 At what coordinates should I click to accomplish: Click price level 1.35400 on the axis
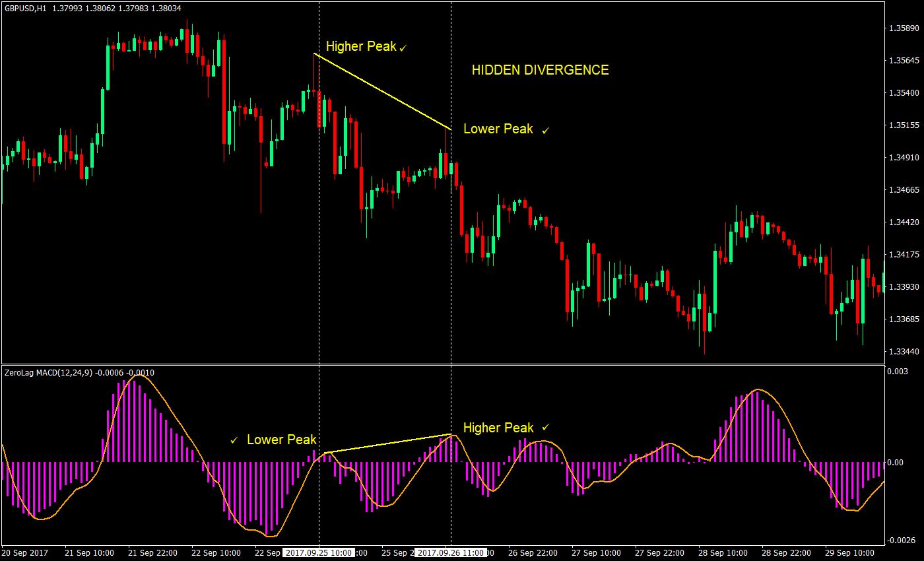pyautogui.click(x=904, y=93)
